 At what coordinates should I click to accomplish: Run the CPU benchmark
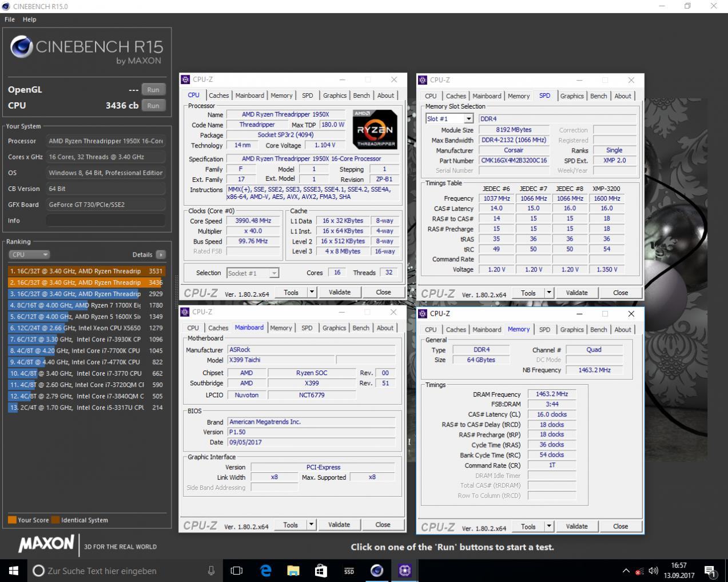coord(153,106)
